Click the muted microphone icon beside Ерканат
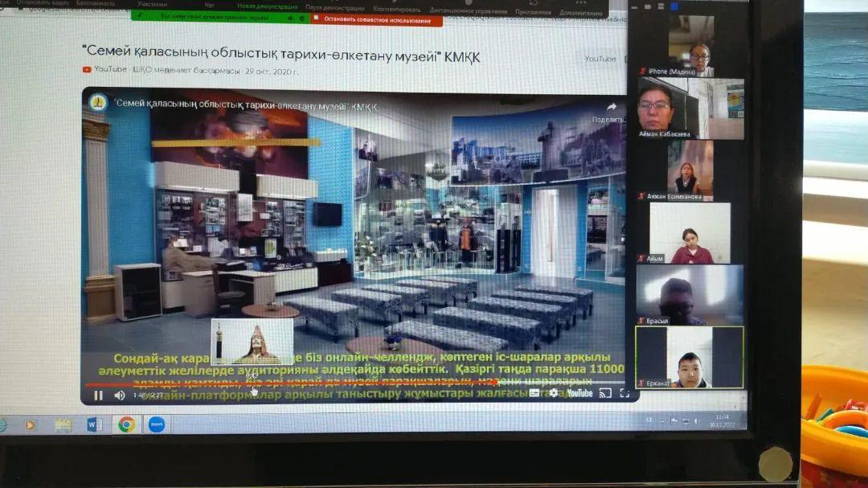This screenshot has height=488, width=868. click(x=641, y=383)
